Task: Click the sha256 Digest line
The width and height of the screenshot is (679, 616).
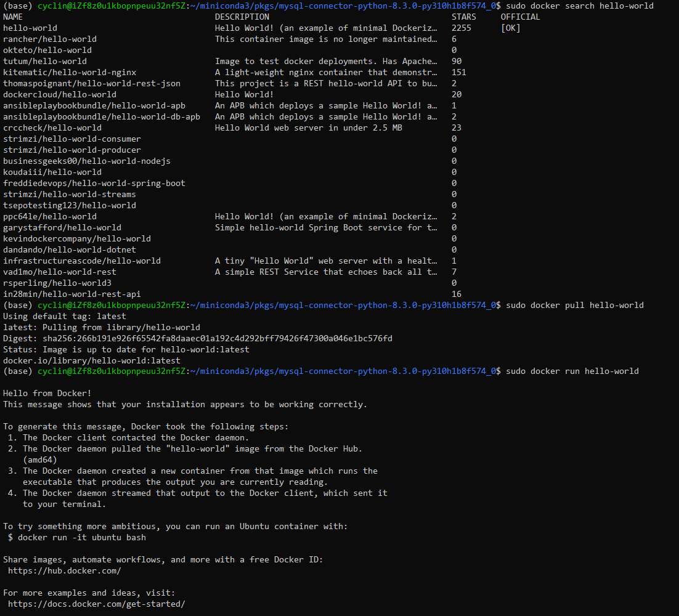Action: click(198, 339)
